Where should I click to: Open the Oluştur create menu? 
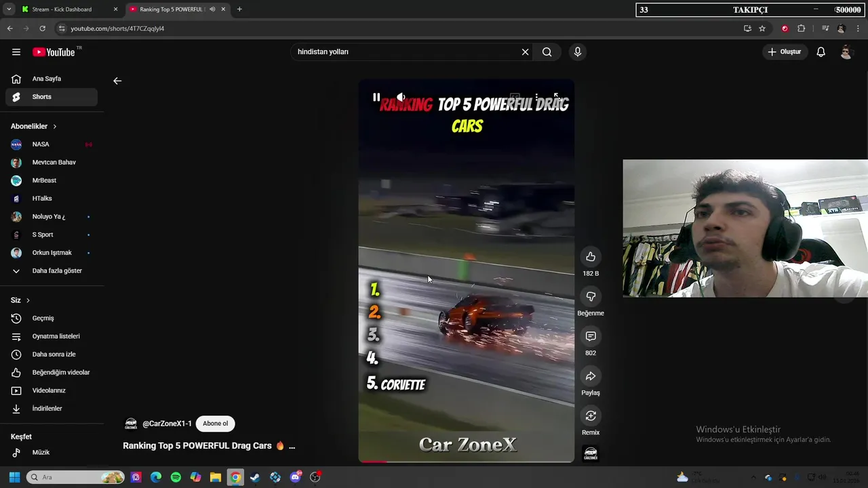(x=785, y=52)
